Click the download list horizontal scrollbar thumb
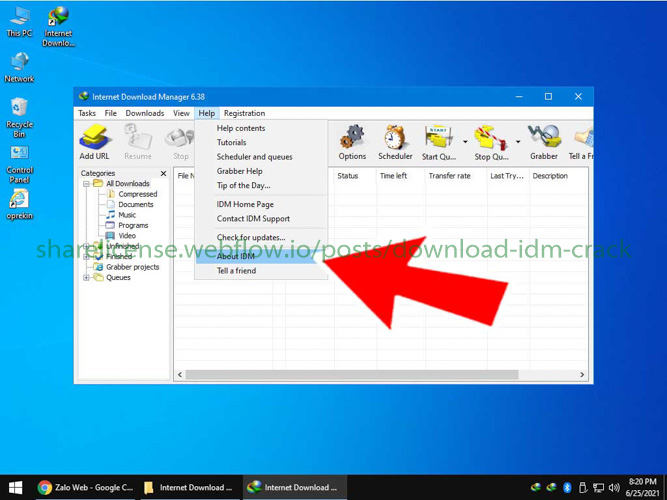The image size is (667, 500). tap(352, 374)
